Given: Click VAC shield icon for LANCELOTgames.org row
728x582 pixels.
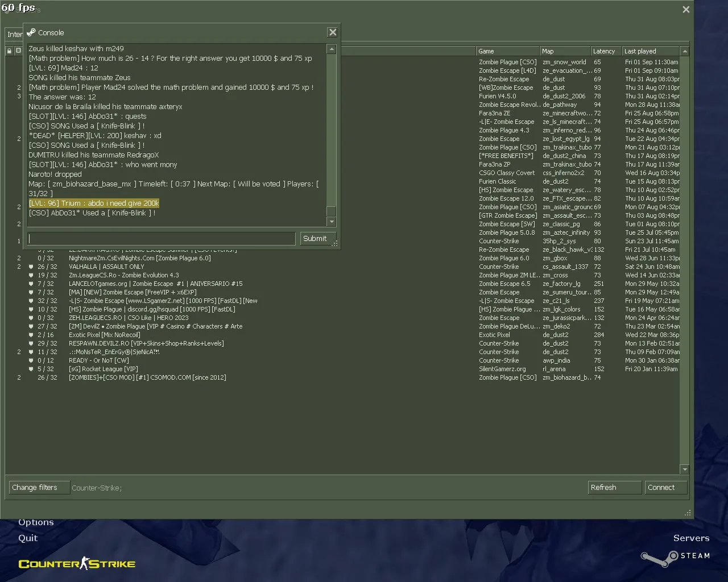Looking at the screenshot, I should tap(31, 284).
